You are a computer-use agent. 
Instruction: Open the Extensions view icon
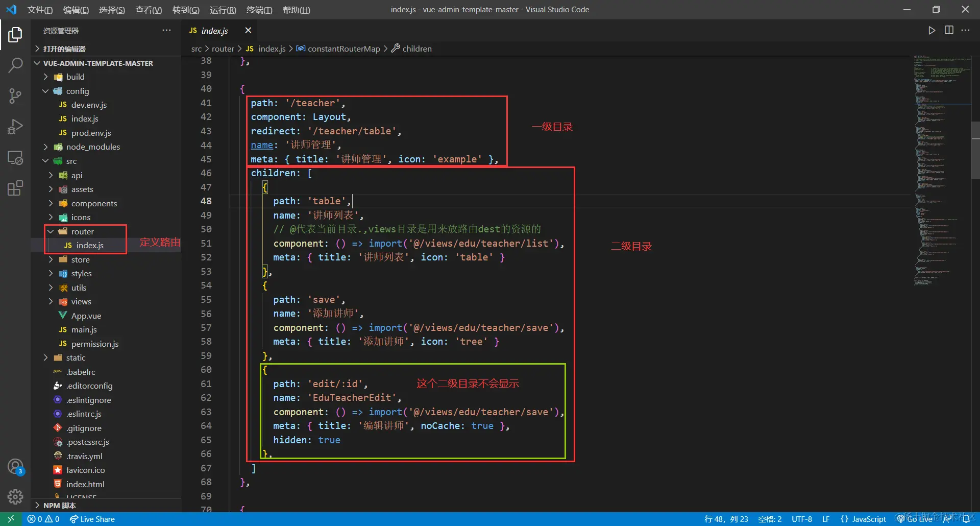click(x=15, y=188)
